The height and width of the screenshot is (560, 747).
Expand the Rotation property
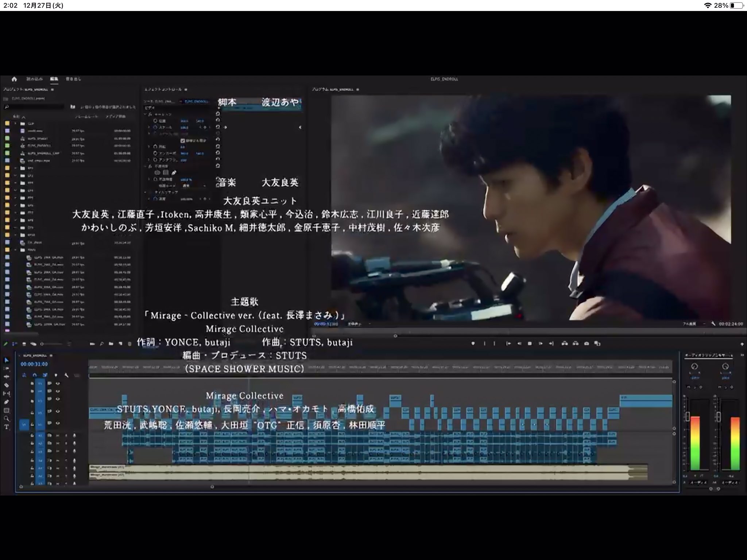(149, 147)
